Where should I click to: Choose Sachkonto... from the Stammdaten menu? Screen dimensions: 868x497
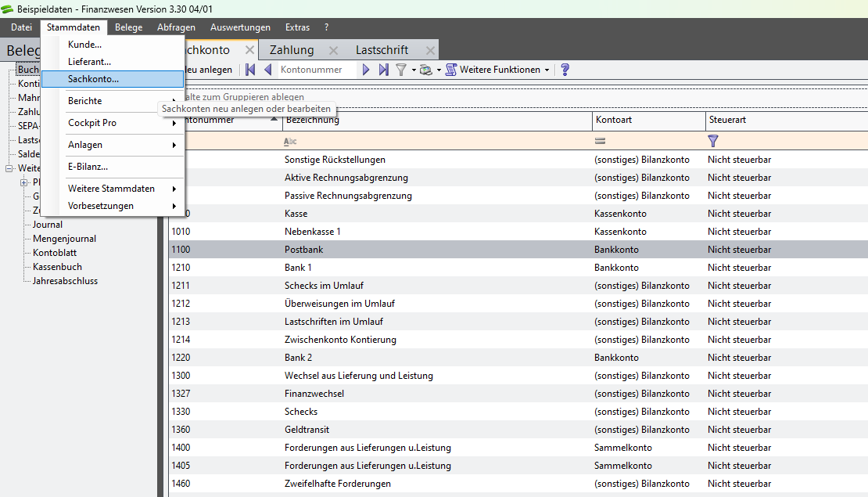[x=94, y=79]
